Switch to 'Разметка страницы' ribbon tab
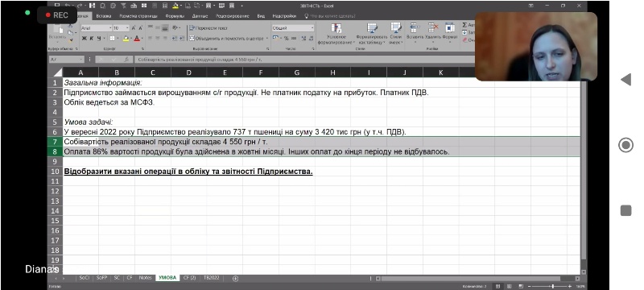The width and height of the screenshot is (644, 290). pyautogui.click(x=138, y=16)
